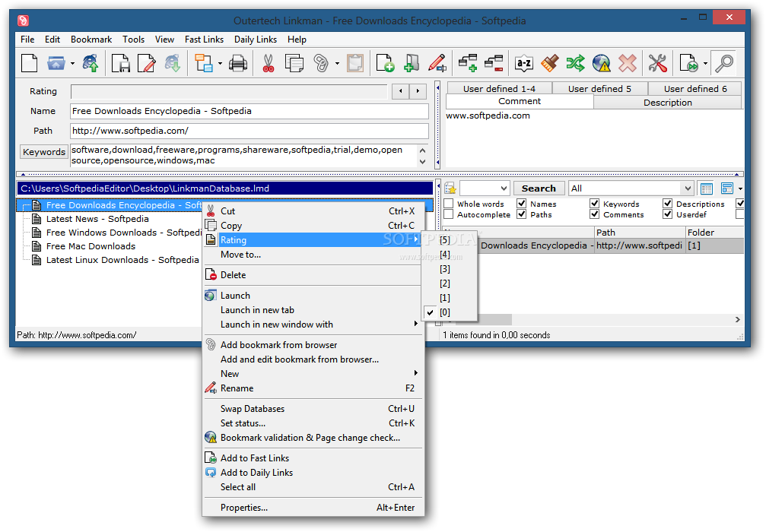Click the magnifying glass search toolbar icon
This screenshot has height=532, width=766.
[724, 63]
